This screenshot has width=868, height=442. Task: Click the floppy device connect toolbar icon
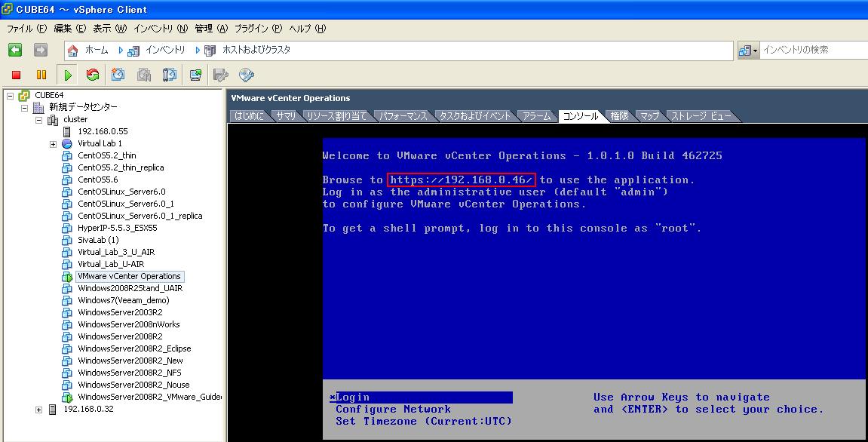coord(221,75)
